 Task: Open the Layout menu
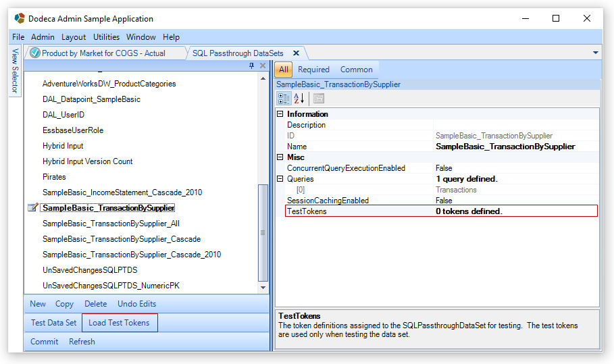[74, 36]
